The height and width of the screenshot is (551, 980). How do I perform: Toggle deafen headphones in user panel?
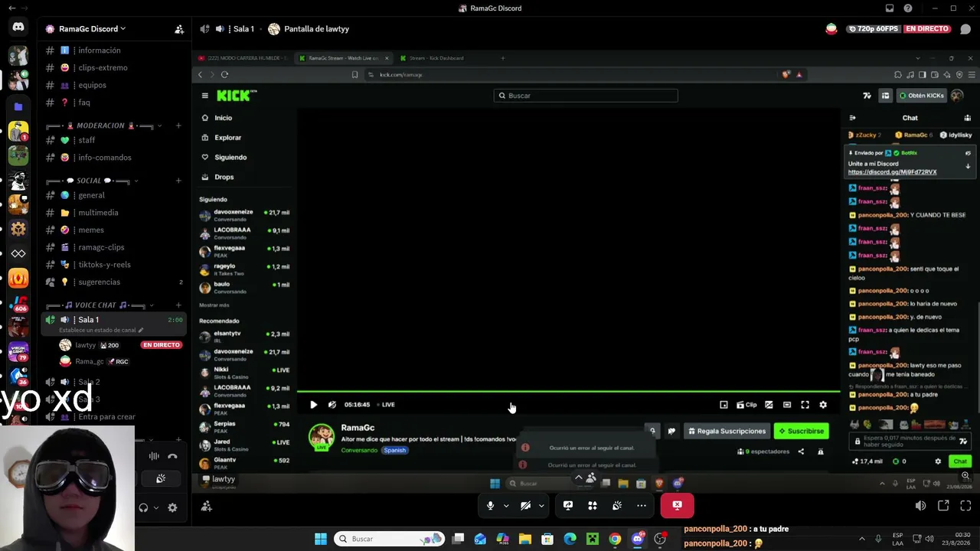click(x=143, y=507)
